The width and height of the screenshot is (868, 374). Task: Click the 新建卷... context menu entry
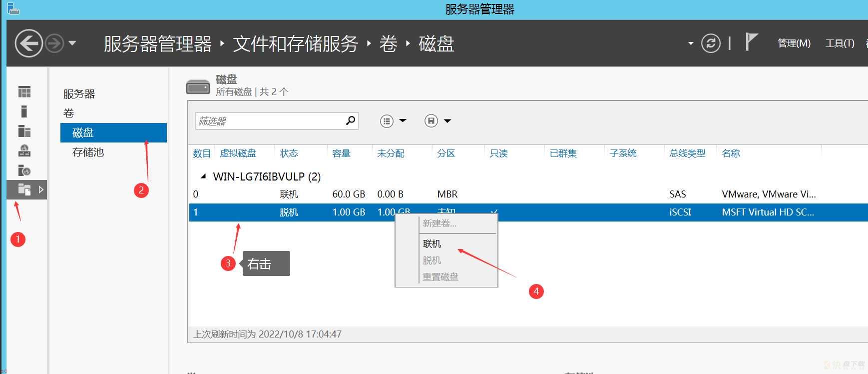point(439,223)
